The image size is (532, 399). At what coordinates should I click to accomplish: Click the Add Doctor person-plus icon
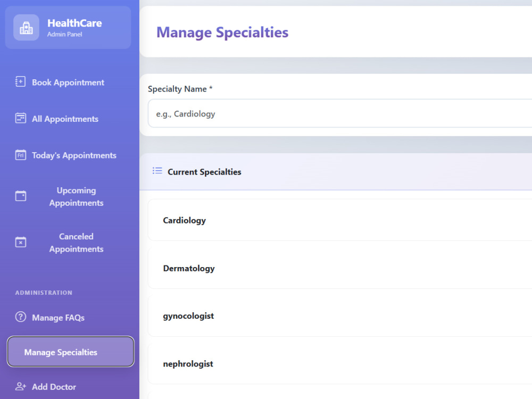20,386
